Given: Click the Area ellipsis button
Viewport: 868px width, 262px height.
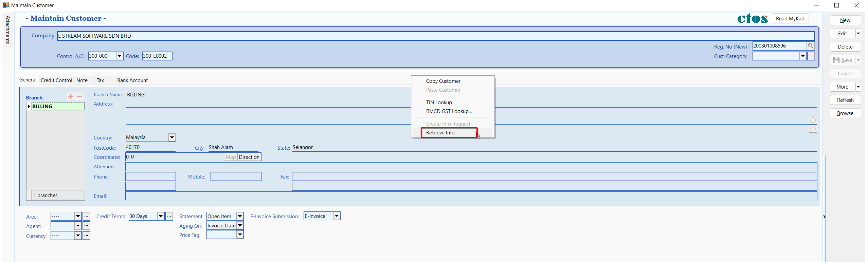Looking at the screenshot, I should 87,216.
